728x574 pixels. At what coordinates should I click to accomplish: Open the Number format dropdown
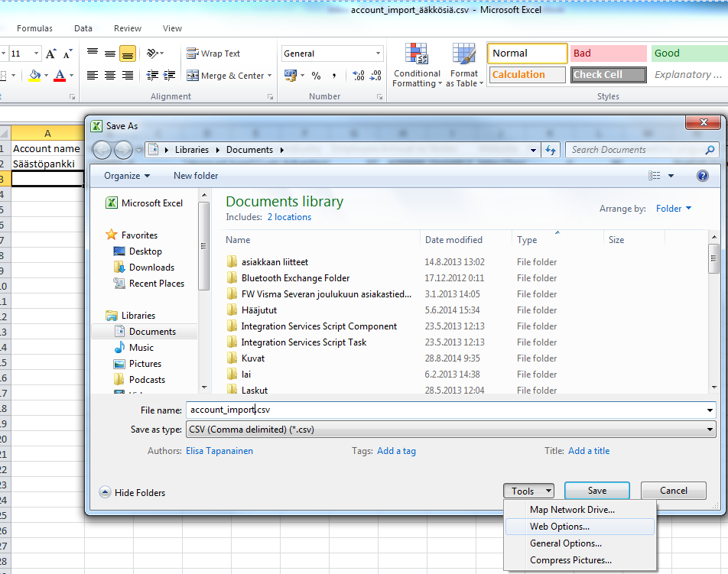coord(378,54)
